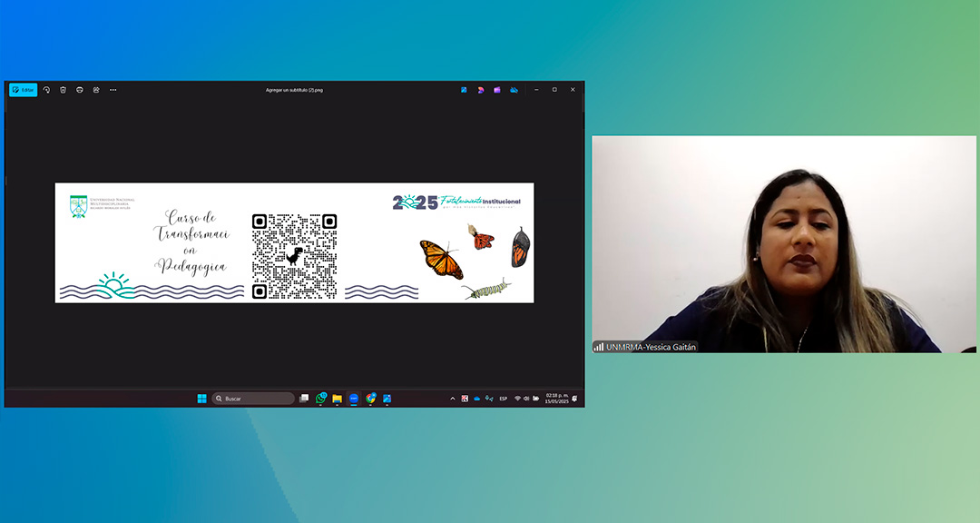Open the blue Designer app icon in title bar
This screenshot has height=523, width=980.
[x=464, y=90]
